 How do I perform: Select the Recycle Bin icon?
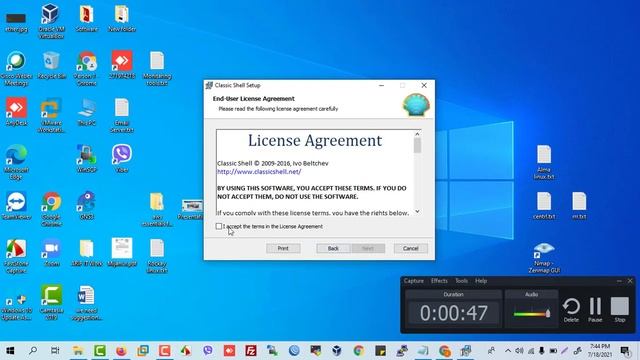point(51,65)
